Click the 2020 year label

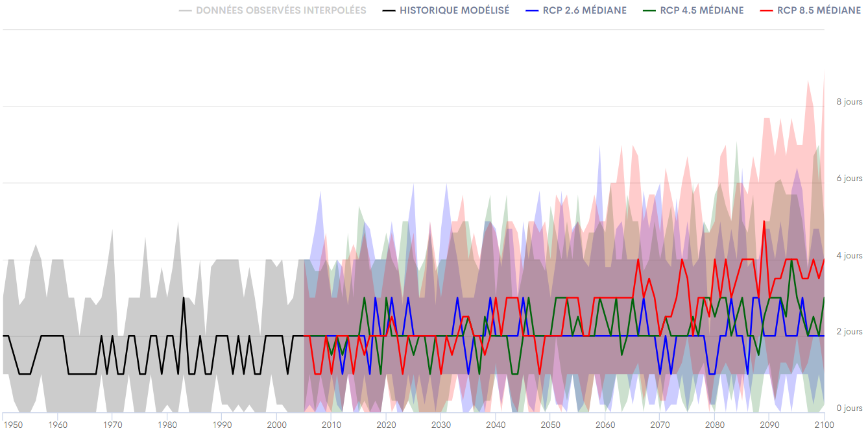tap(386, 425)
